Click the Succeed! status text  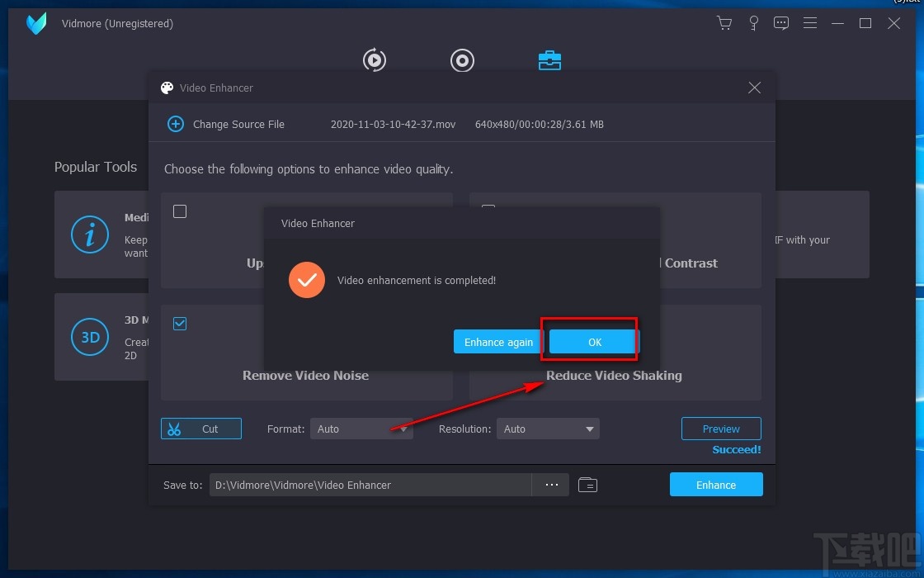coord(737,449)
